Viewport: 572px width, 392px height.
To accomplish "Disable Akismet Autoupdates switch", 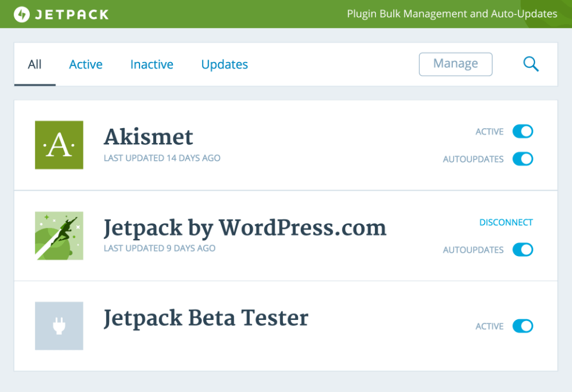I will tap(523, 158).
